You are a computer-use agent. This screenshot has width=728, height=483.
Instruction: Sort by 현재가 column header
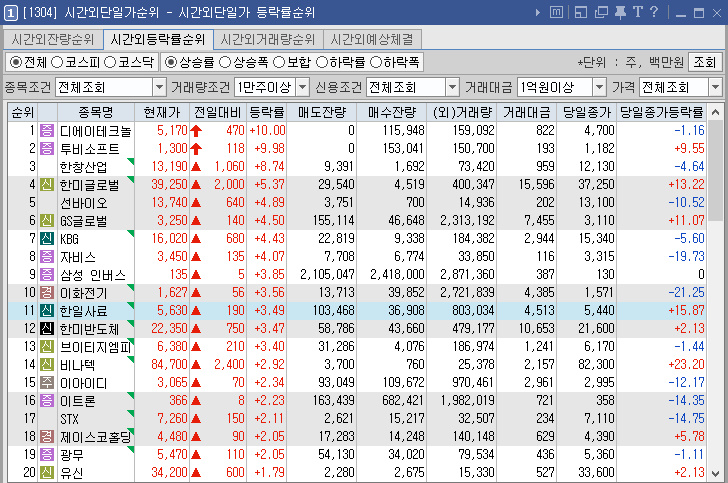tap(162, 112)
